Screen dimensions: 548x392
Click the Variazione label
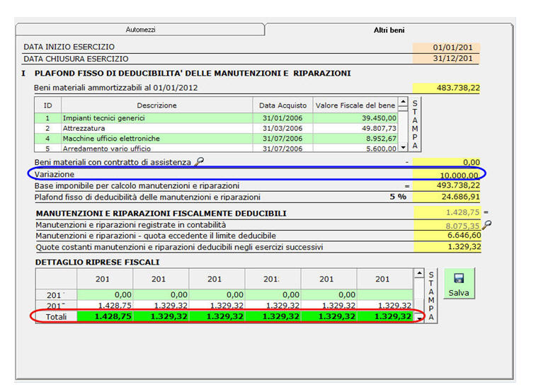(55, 174)
